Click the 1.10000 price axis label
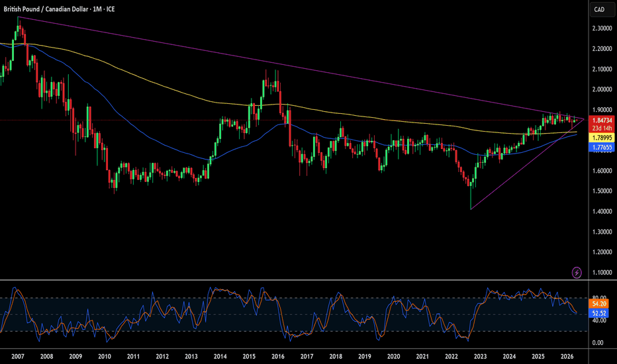 coord(602,272)
